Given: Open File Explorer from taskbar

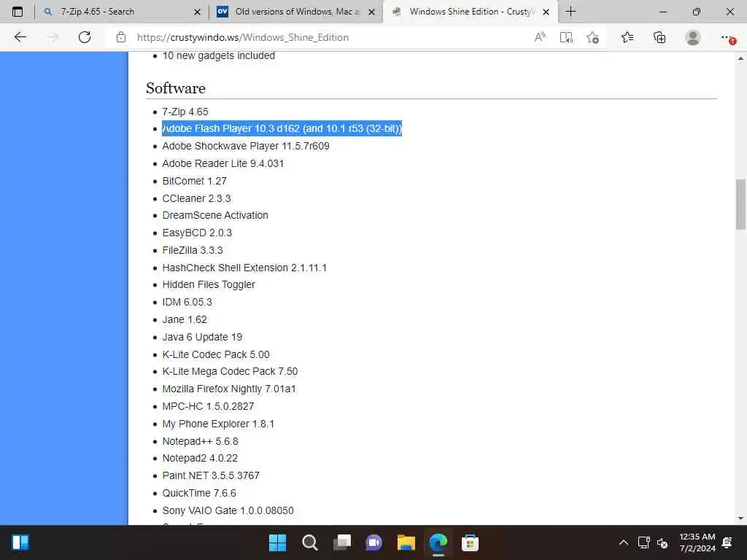Looking at the screenshot, I should coord(406,542).
